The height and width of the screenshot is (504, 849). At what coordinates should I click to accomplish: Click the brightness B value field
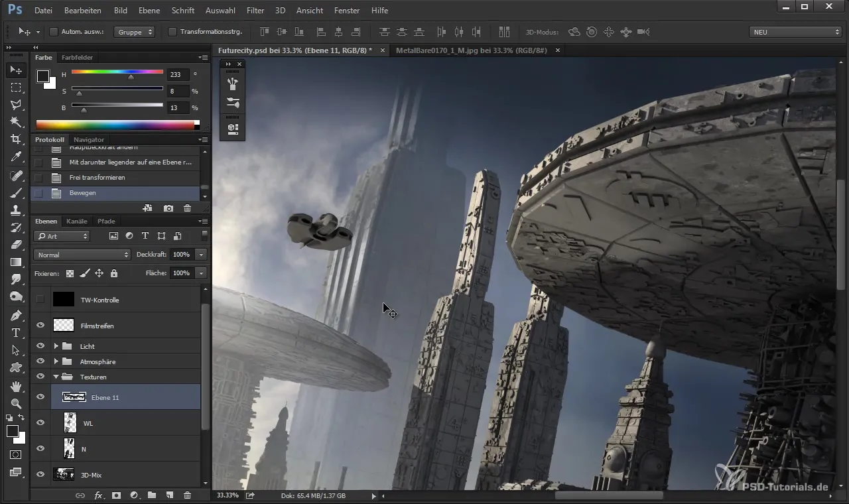click(x=178, y=107)
